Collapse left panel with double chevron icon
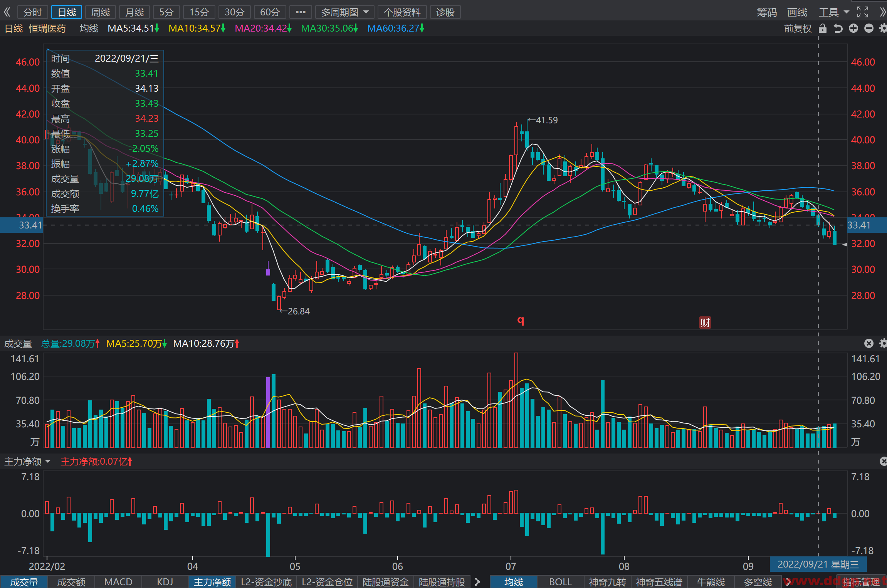The width and height of the screenshot is (887, 588). tap(7, 12)
